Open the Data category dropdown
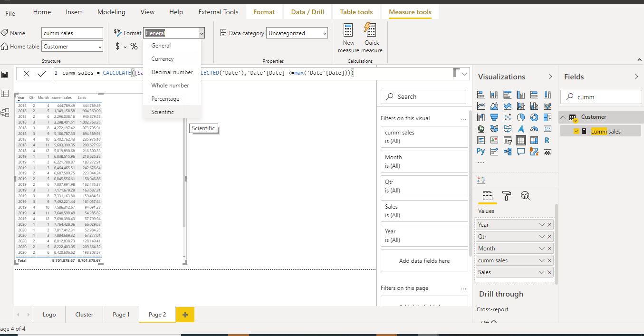The height and width of the screenshot is (336, 644). [297, 33]
